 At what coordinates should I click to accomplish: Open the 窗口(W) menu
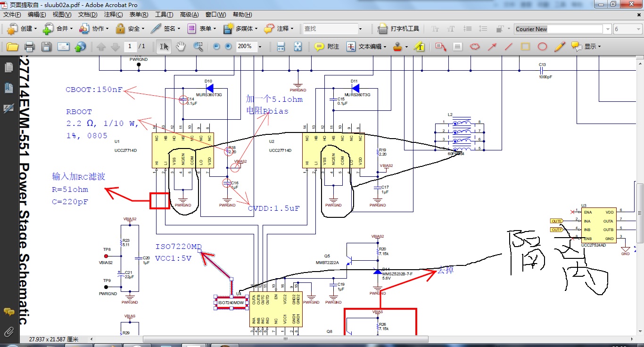(x=215, y=15)
